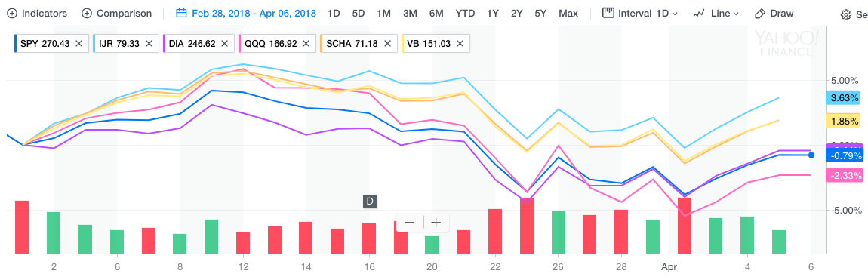The height and width of the screenshot is (280, 868).
Task: Click the tall red volume bar at left edge
Action: coord(22,227)
